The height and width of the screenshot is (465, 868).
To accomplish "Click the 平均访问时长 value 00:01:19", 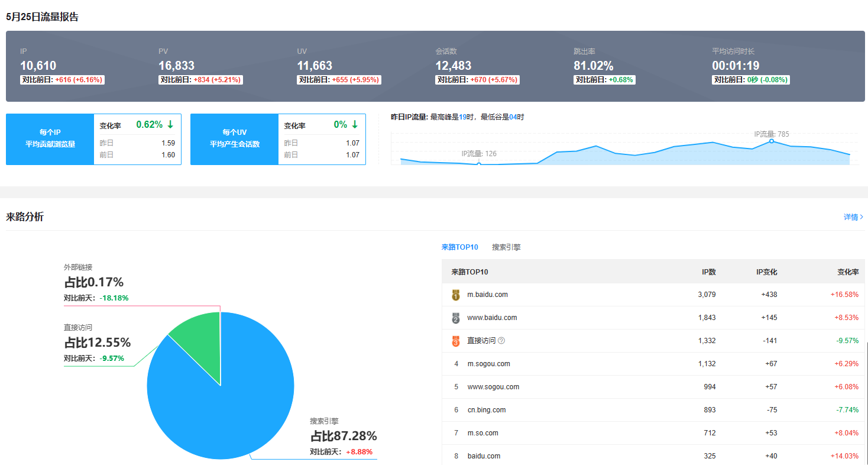I will tap(736, 66).
